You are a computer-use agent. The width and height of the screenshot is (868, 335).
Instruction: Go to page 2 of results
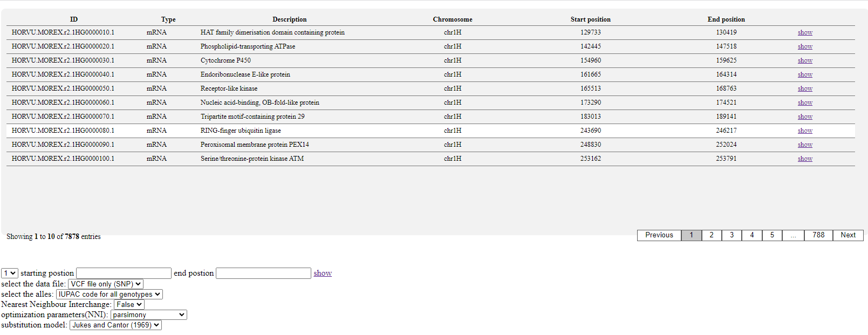[x=712, y=235]
